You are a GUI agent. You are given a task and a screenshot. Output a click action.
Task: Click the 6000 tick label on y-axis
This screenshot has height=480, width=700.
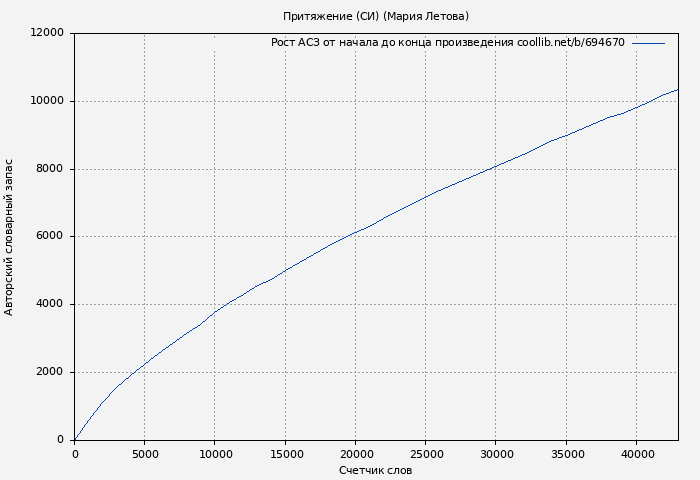pos(50,237)
